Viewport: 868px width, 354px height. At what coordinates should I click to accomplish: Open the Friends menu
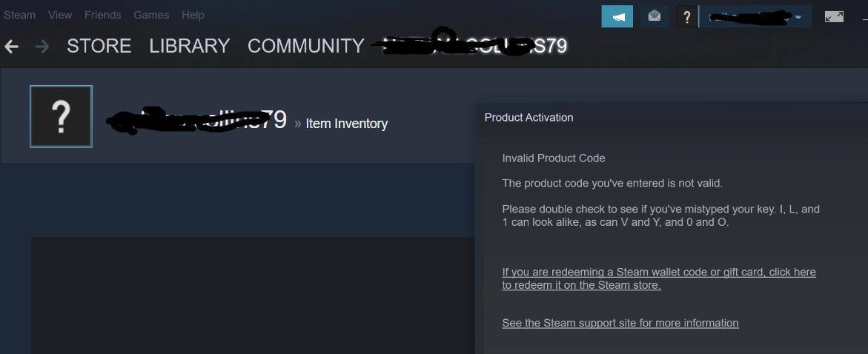[102, 15]
